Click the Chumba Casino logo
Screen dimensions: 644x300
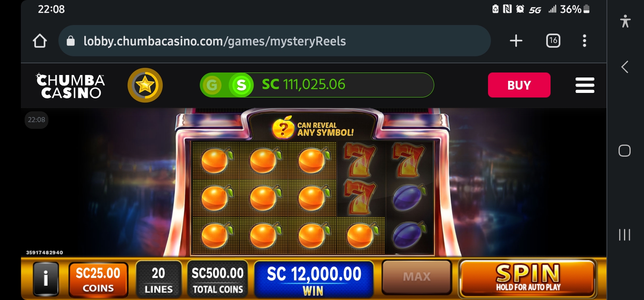click(70, 85)
